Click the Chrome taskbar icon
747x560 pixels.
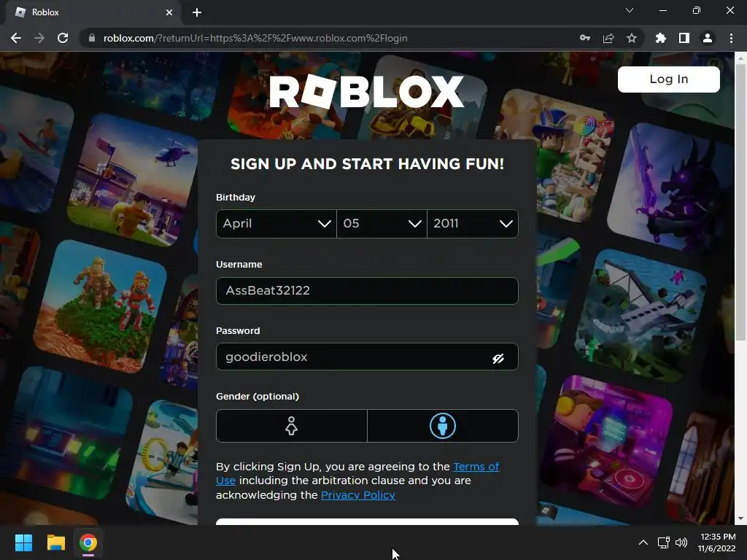coord(88,542)
